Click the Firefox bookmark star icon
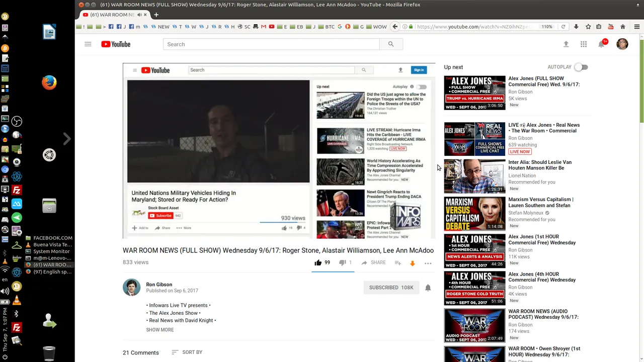This screenshot has height=362, width=644. (588, 27)
